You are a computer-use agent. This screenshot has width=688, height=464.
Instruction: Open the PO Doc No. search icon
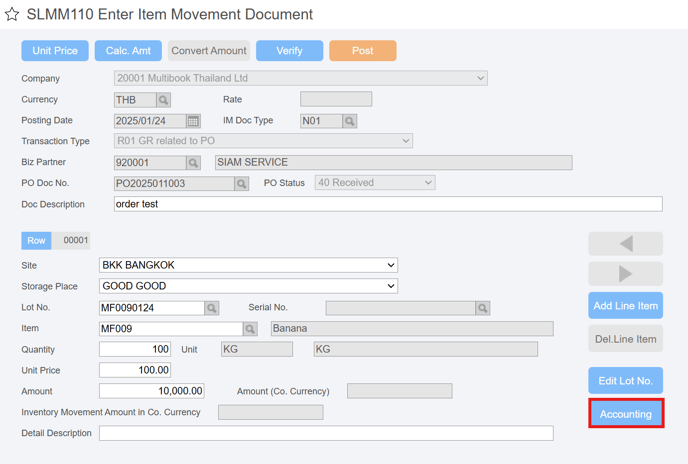click(x=241, y=183)
